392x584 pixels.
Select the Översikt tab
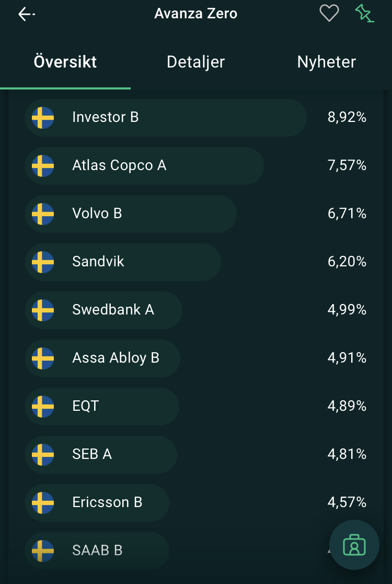pos(65,62)
